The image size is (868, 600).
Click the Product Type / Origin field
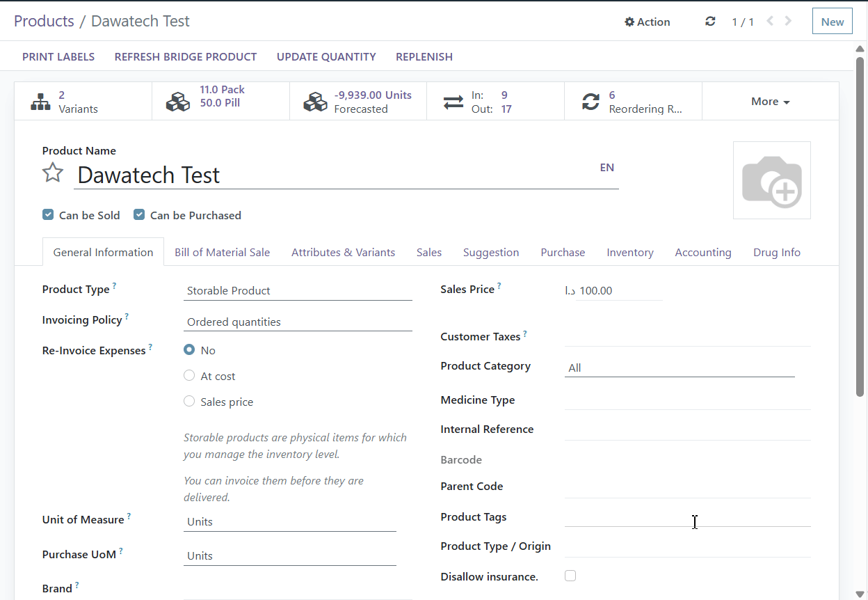688,546
